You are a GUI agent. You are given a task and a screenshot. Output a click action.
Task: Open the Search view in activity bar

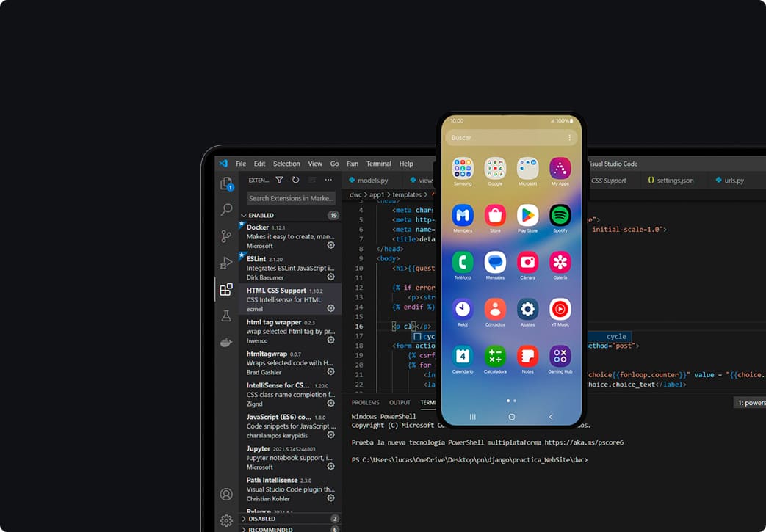click(226, 210)
